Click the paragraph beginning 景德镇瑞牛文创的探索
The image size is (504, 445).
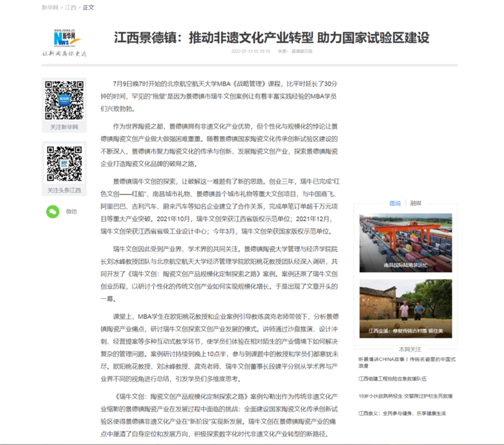[x=220, y=206]
